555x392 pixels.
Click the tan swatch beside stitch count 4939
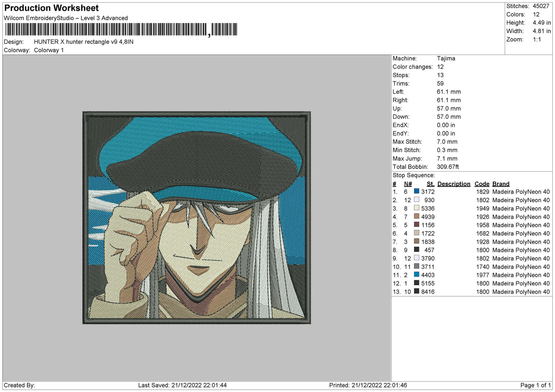416,216
